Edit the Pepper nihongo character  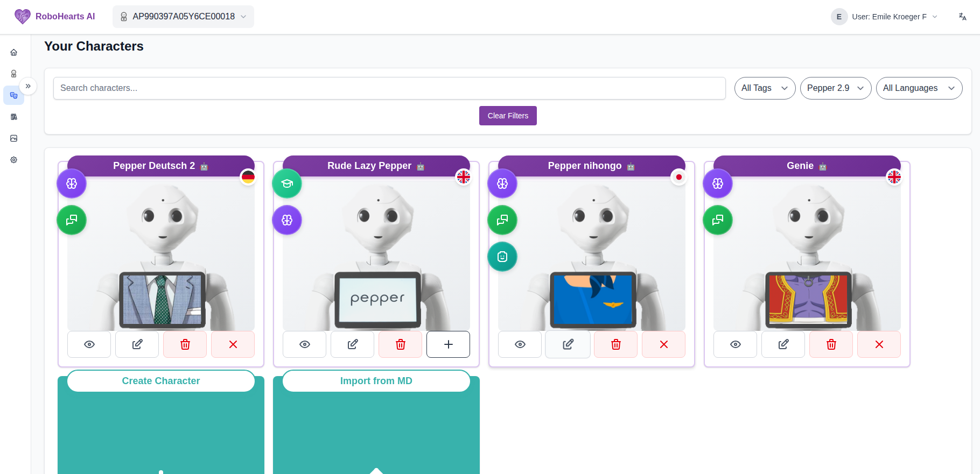tap(568, 344)
